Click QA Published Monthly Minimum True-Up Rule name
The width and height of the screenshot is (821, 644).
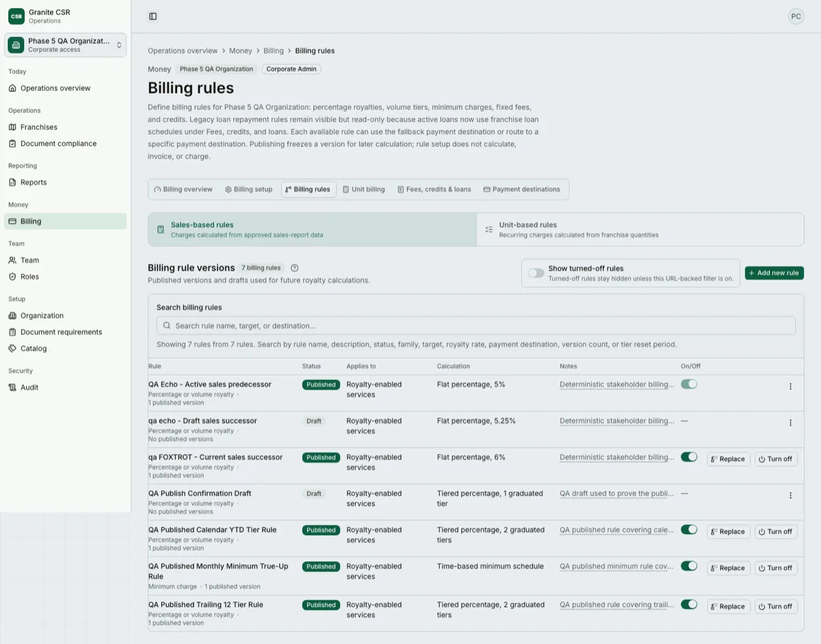pyautogui.click(x=218, y=571)
